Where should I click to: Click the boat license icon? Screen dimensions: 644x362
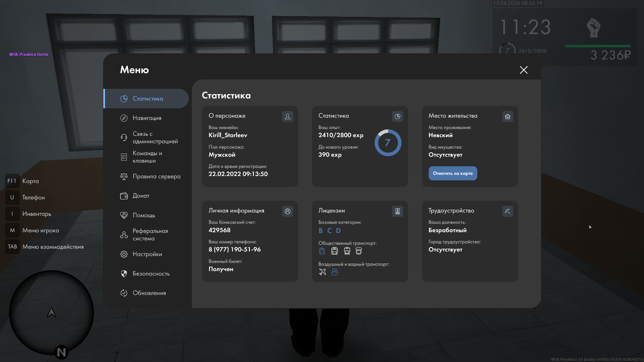coord(334,272)
